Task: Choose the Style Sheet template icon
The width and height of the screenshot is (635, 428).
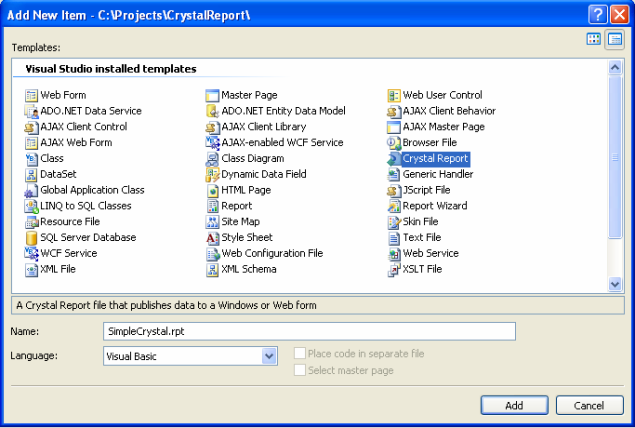Action: [212, 238]
